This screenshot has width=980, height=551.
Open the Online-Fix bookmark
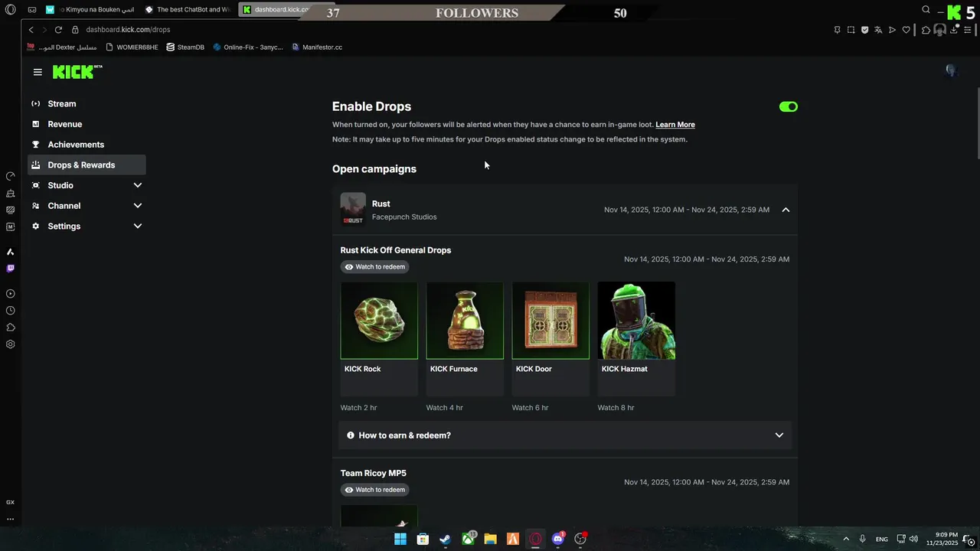(248, 47)
